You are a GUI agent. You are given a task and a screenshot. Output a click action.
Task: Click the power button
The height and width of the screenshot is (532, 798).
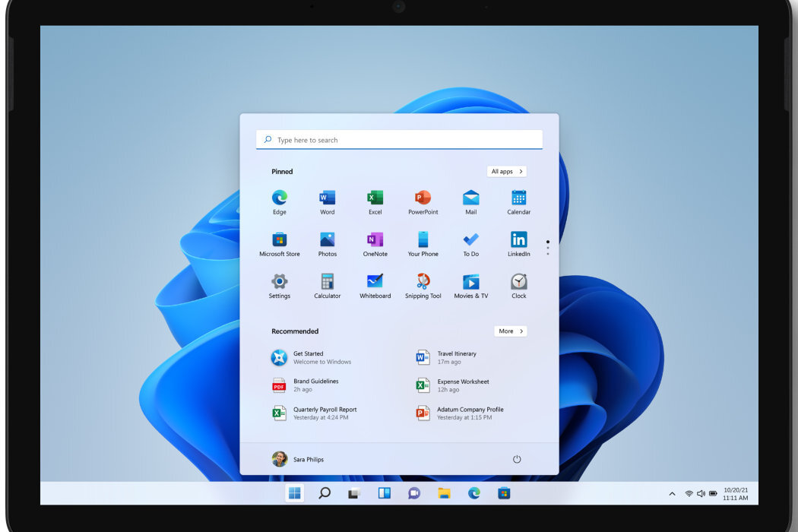coord(517,459)
